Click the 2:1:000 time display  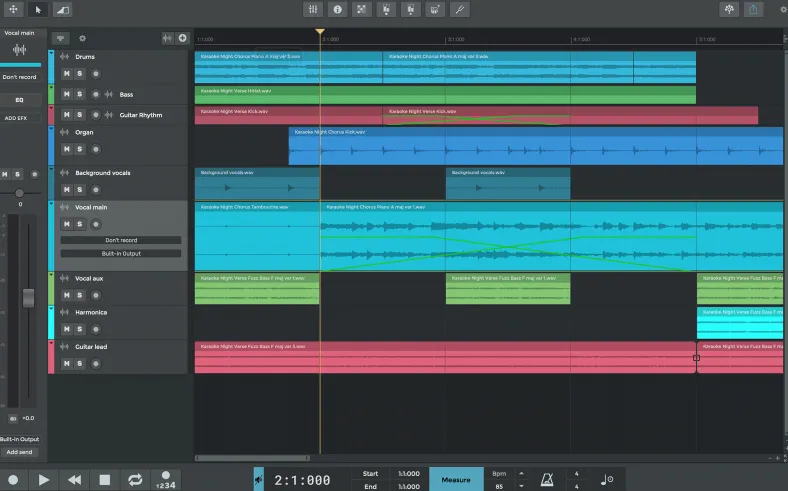tap(302, 480)
